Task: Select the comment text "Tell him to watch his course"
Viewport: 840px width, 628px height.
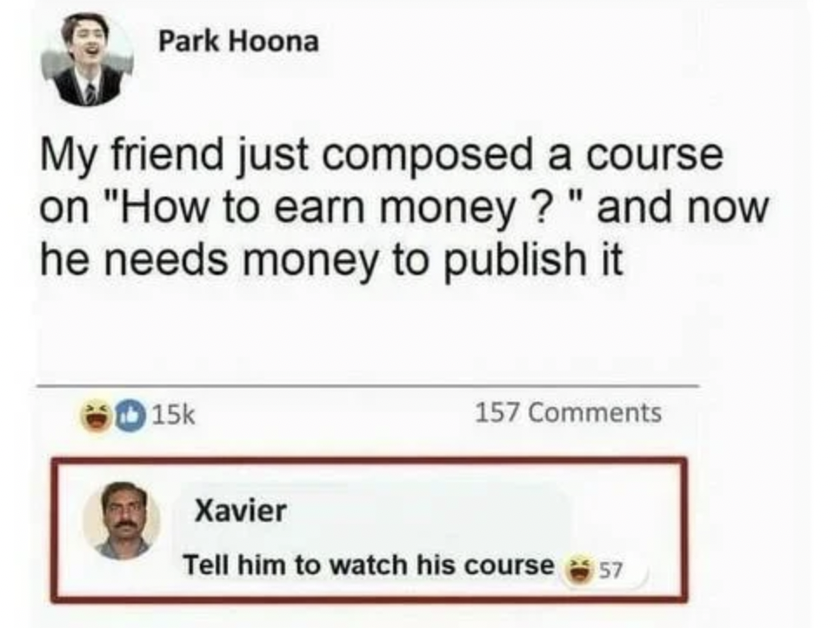Action: coord(369,565)
